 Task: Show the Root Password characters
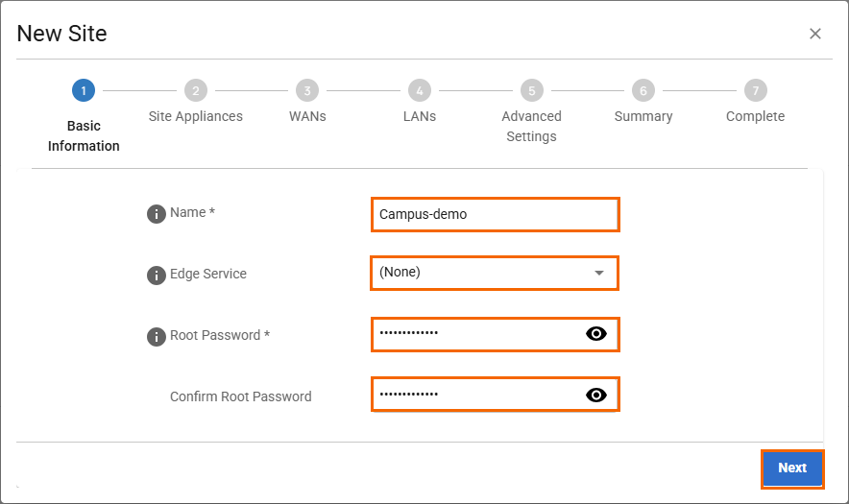coord(596,334)
